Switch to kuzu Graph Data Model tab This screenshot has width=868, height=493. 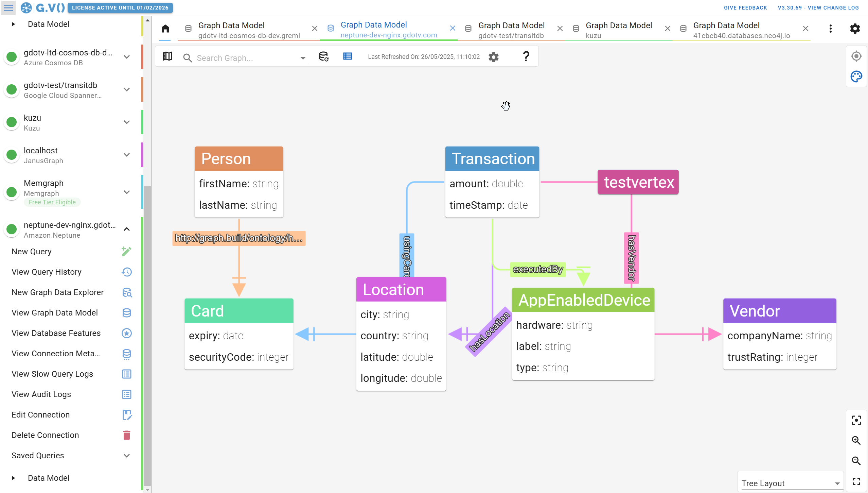(618, 30)
